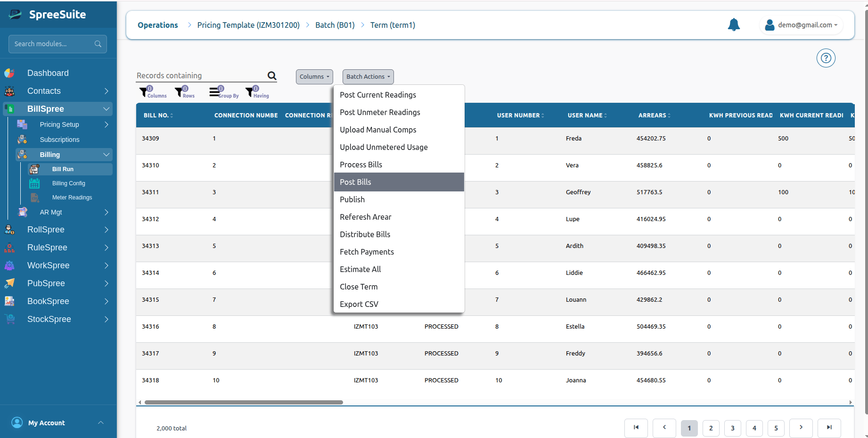Open the Rows filter funnel icon

[x=179, y=92]
